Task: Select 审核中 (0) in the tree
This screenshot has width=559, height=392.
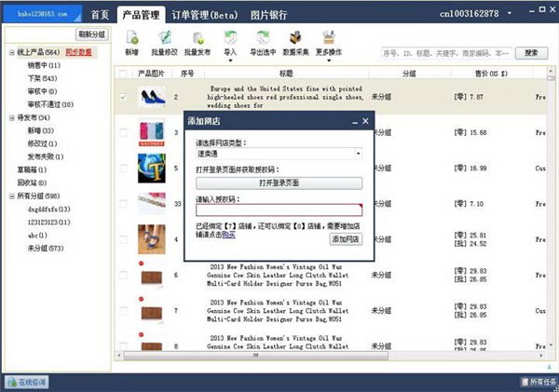Action: pos(43,91)
